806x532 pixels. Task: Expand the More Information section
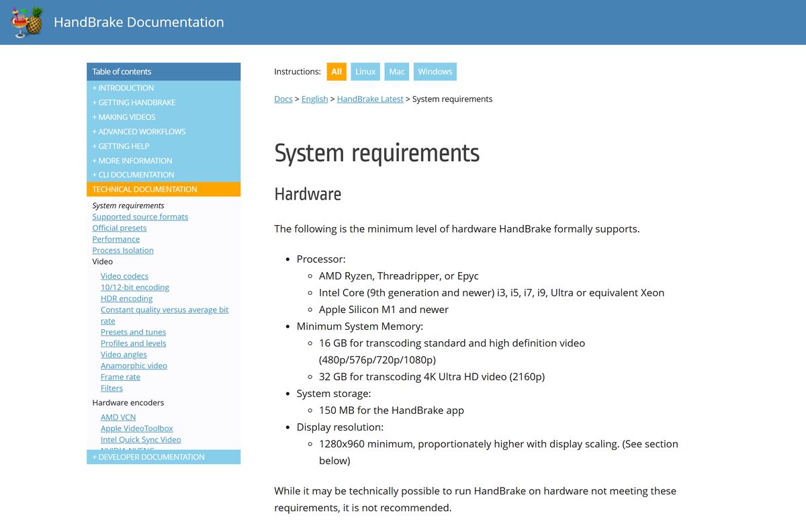(x=163, y=161)
